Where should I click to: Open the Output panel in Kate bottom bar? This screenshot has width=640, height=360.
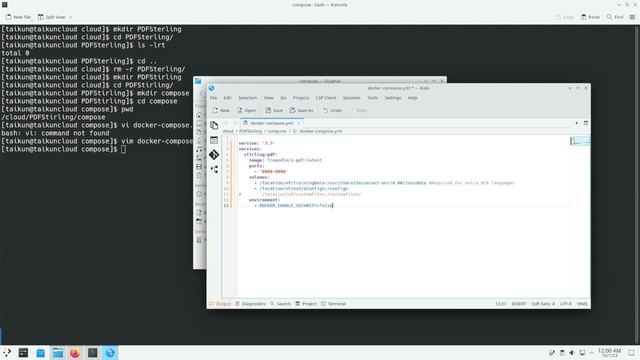click(x=220, y=304)
